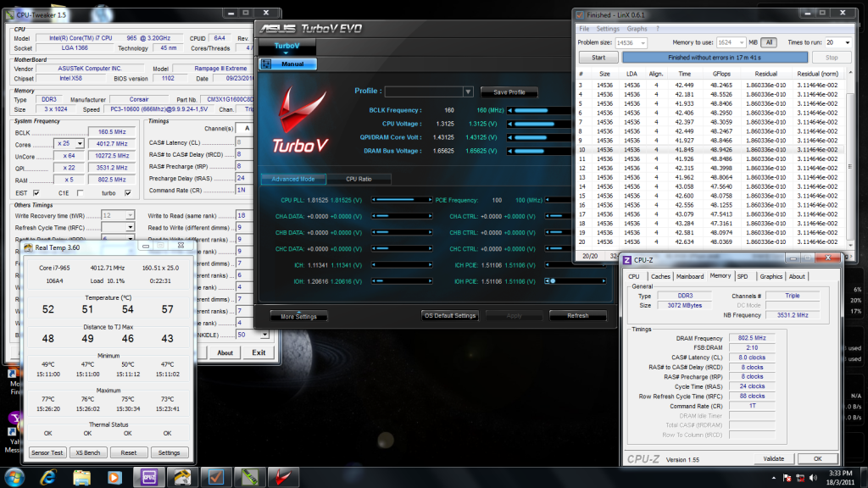Viewport: 868px width, 488px height.
Task: Decrease BCLK Frequency with left arrow in TurboV
Action: pyautogui.click(x=509, y=111)
